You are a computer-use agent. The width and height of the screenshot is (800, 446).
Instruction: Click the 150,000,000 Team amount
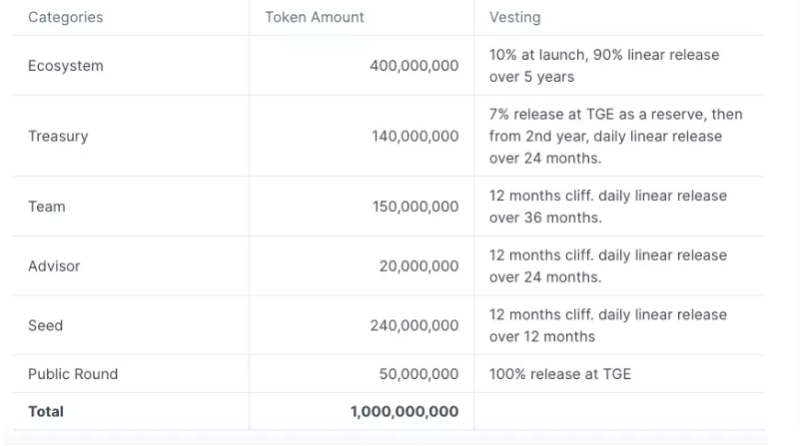pos(415,207)
